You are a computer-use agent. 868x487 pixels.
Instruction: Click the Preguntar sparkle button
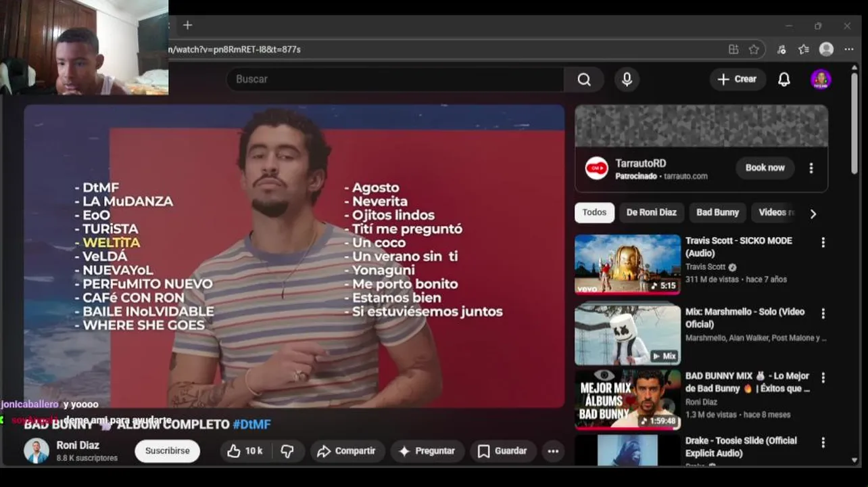pos(427,451)
